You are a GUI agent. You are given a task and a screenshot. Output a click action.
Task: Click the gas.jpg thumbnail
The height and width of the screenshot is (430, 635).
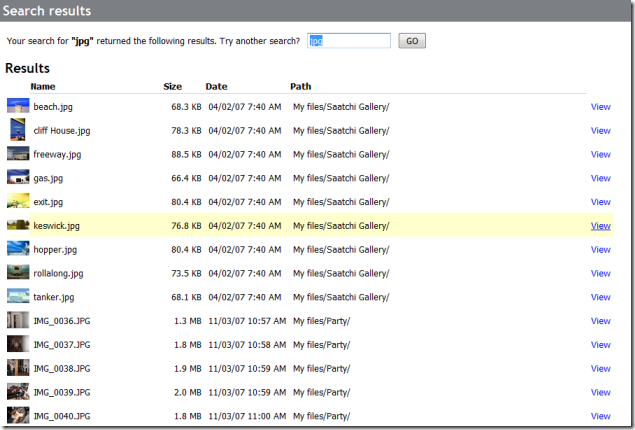point(18,177)
